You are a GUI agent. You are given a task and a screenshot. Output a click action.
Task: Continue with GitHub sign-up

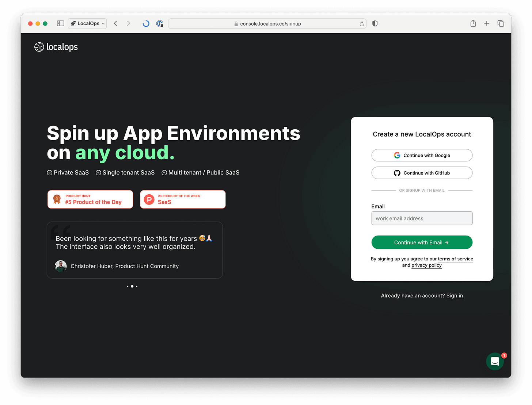pos(422,173)
